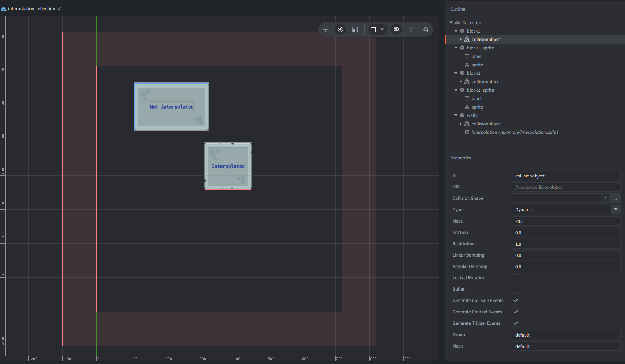Expand collisionobject under block2
The width and height of the screenshot is (625, 364).
coord(461,82)
